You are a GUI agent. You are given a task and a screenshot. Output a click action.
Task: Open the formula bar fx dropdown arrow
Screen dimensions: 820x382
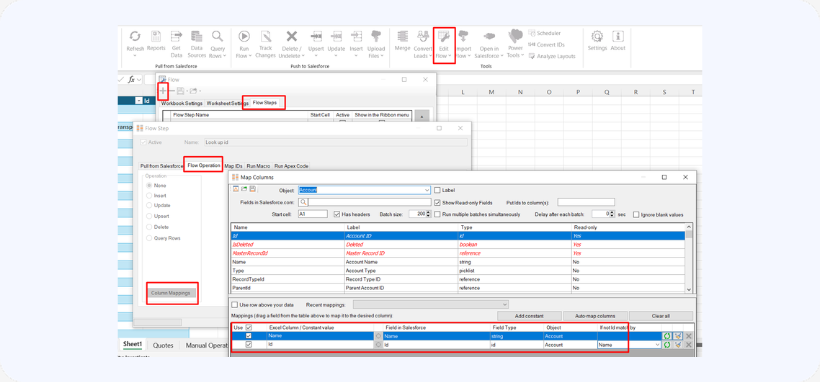(x=140, y=80)
